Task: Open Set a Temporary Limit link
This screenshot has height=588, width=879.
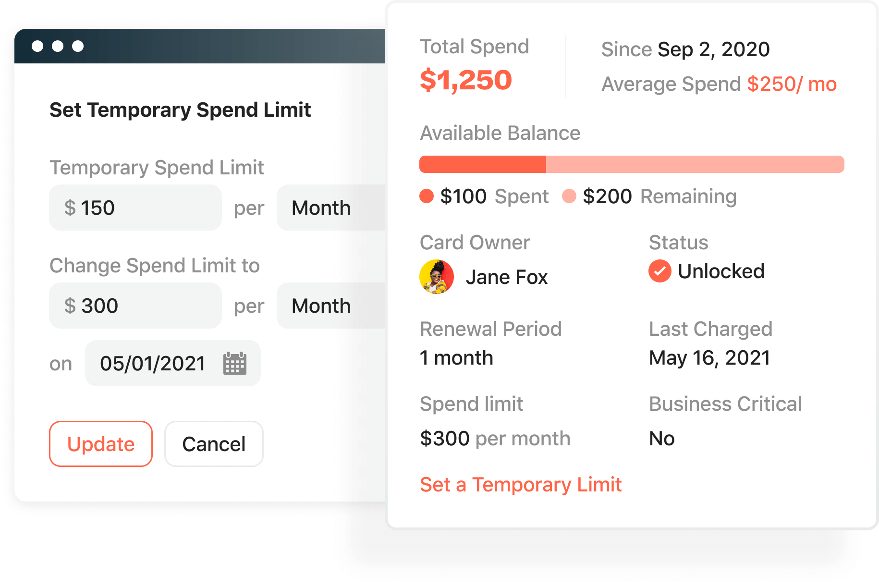Action: (x=521, y=485)
